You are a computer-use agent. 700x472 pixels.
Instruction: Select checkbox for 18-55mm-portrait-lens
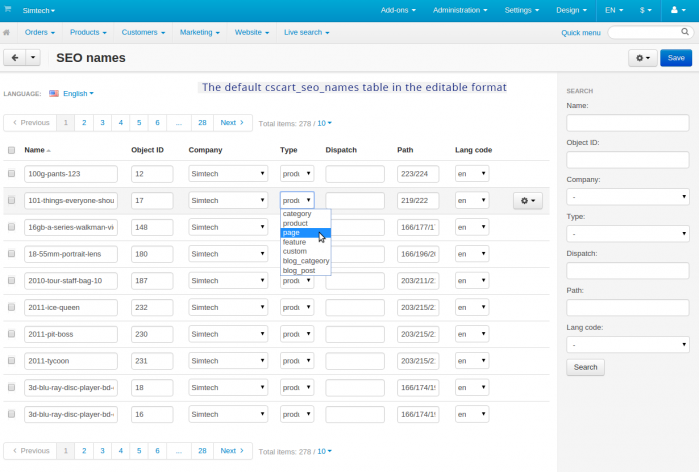[12, 254]
